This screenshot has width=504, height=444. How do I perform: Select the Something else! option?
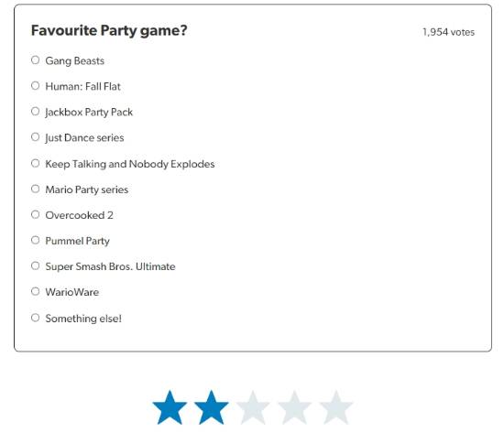36,318
